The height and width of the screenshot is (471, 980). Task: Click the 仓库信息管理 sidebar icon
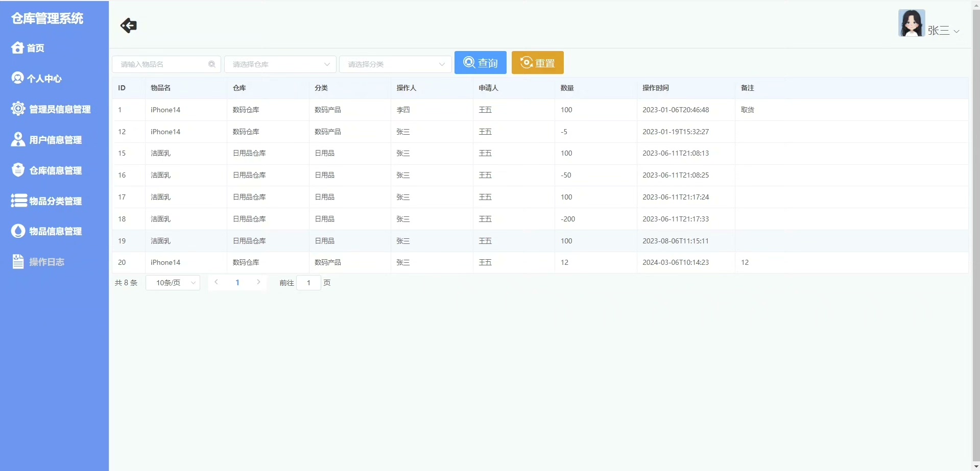(18, 170)
